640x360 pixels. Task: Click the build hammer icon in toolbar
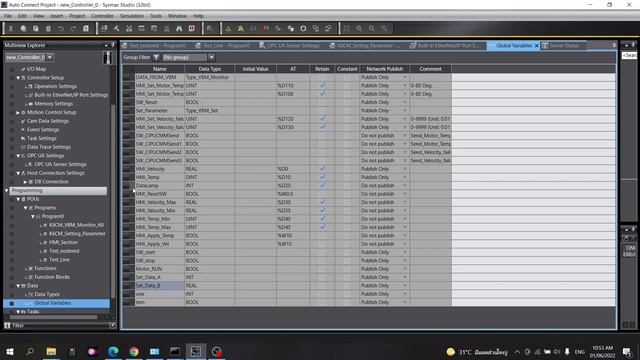click(x=116, y=29)
